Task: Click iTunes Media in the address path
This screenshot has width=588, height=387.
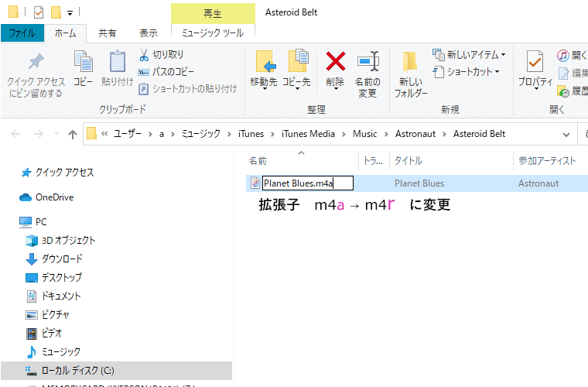Action: (308, 134)
